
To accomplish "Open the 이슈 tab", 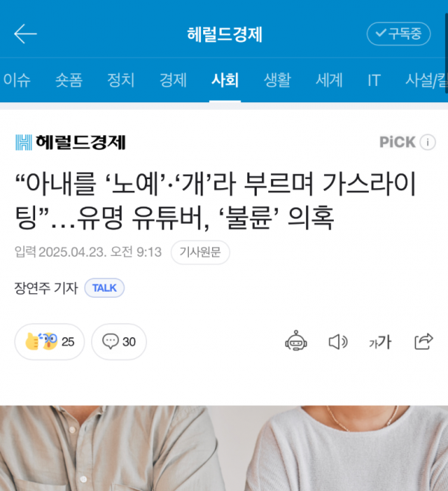I will pos(17,80).
